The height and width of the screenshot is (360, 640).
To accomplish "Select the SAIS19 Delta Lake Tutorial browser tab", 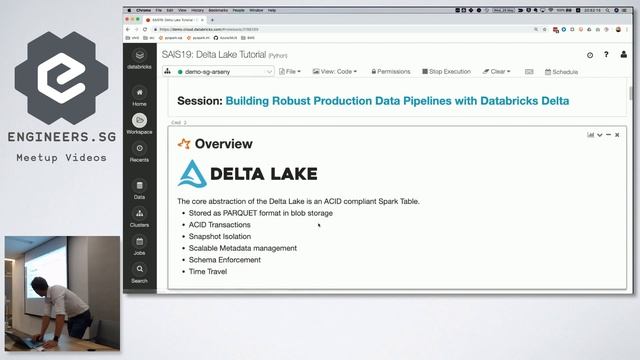I will coord(174,20).
